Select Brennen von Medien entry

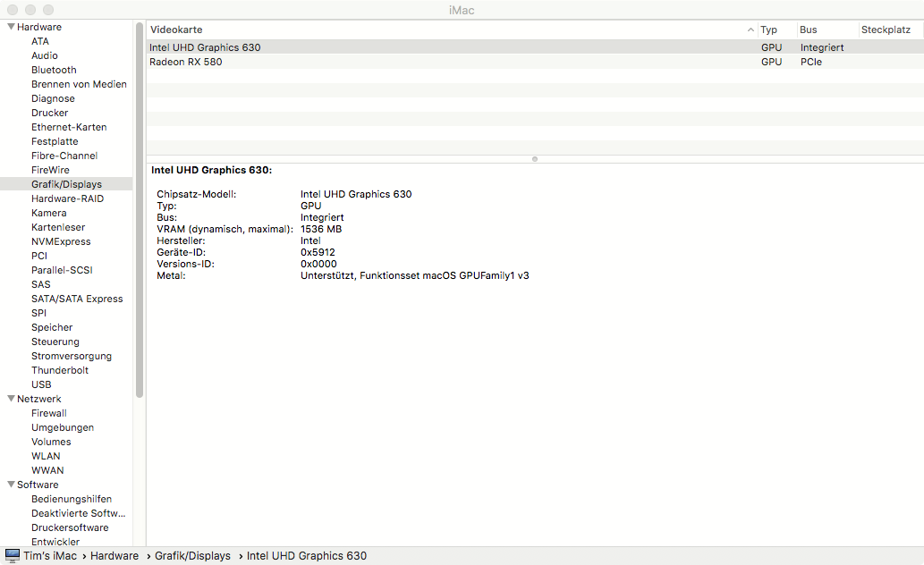point(79,84)
